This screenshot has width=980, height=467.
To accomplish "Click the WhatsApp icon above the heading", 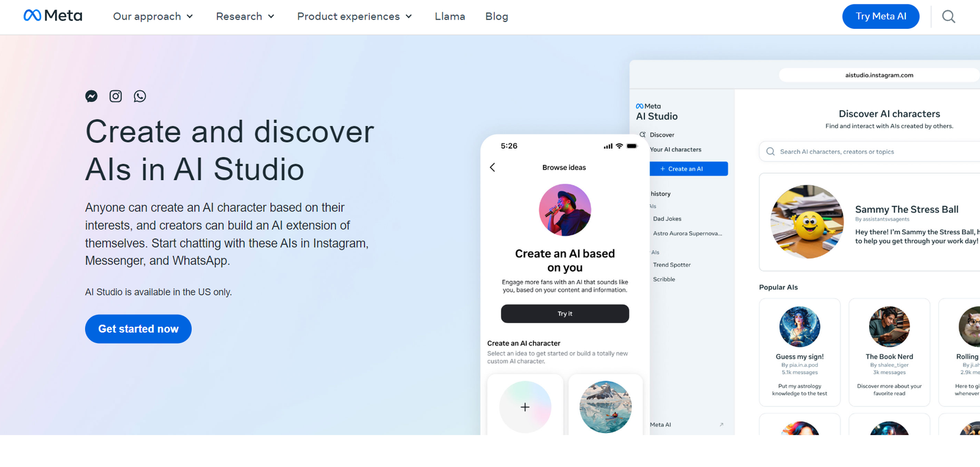I will point(140,96).
